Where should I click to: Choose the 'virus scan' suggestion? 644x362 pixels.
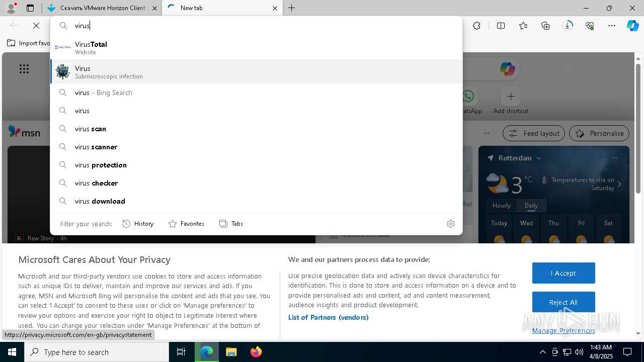point(256,129)
